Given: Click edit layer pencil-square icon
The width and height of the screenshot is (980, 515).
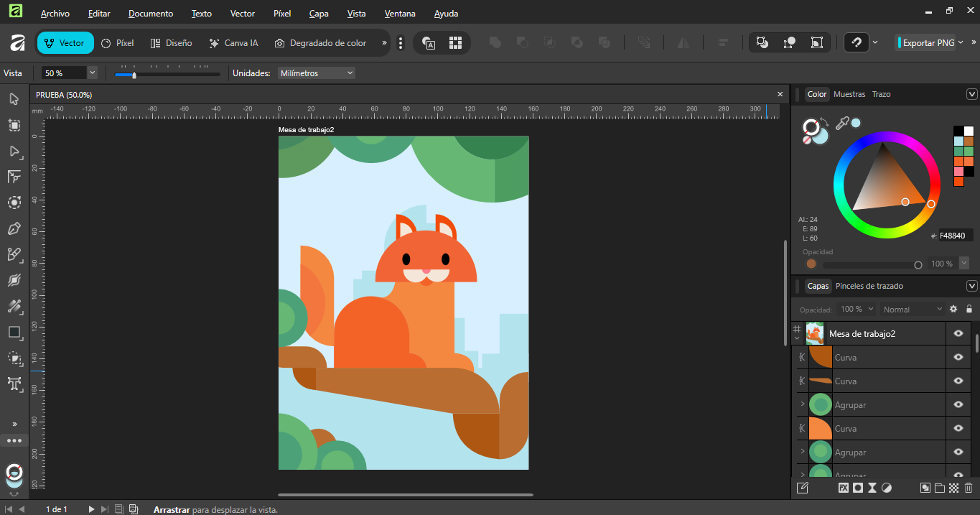Looking at the screenshot, I should 803,488.
